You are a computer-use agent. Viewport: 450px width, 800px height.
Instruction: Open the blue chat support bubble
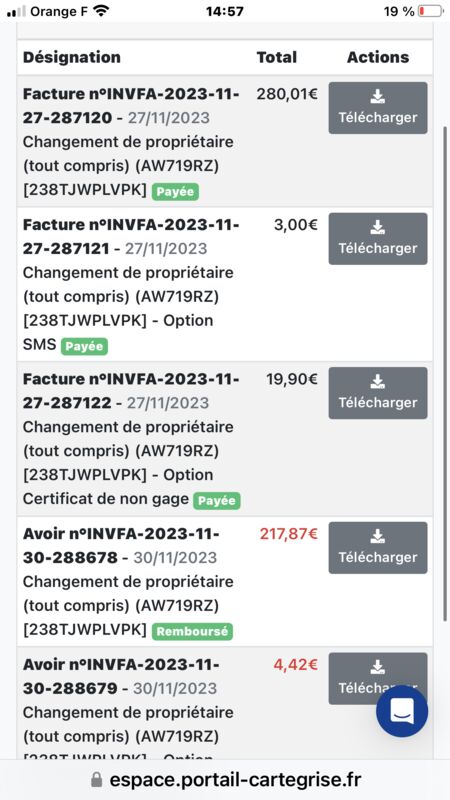[402, 711]
